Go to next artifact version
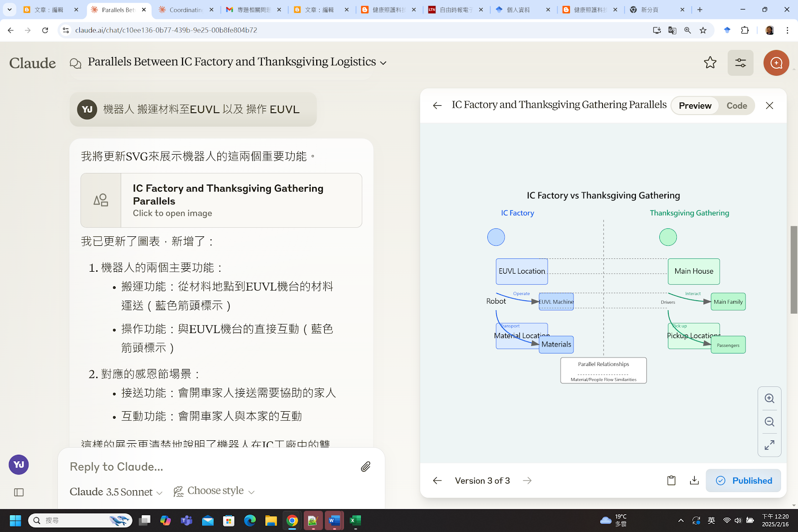Screen dimensions: 798x532 [x=527, y=481]
